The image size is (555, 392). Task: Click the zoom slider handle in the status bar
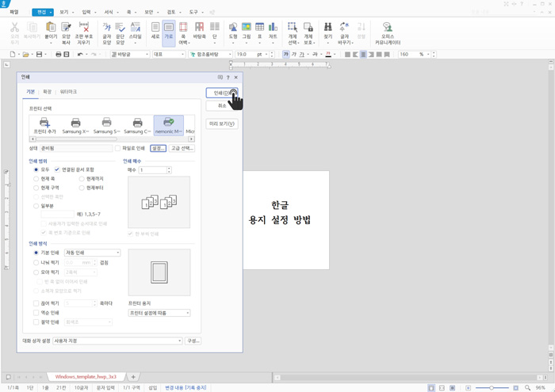(492, 388)
